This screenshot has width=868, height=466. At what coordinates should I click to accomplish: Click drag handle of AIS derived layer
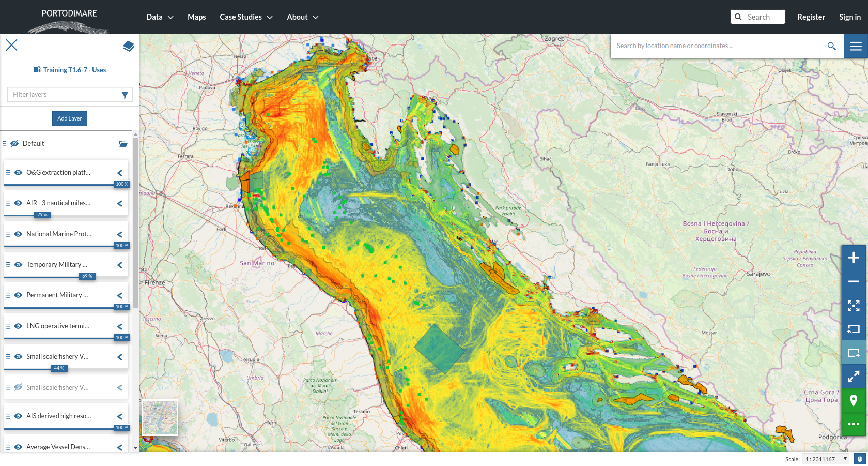coord(8,416)
